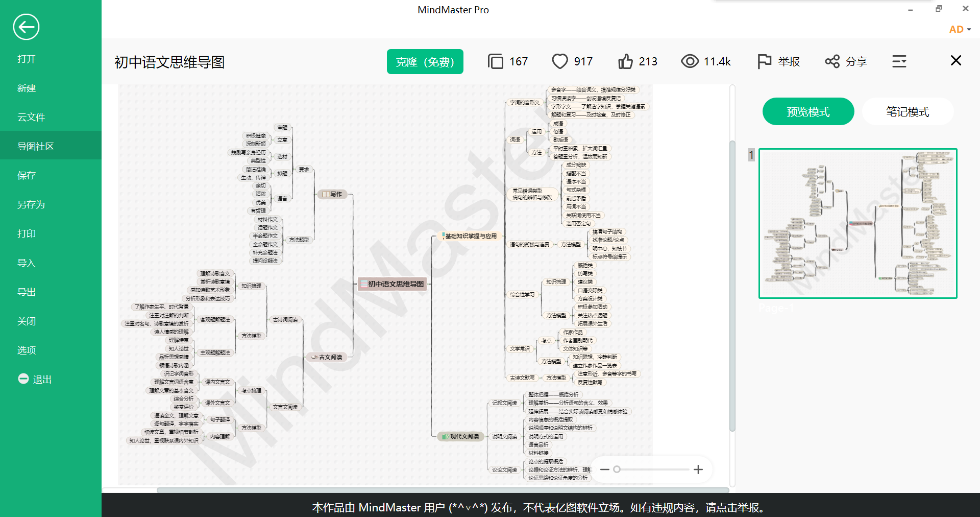This screenshot has width=980, height=517.
Task: Click the 议论文阅读 node
Action: pyautogui.click(x=504, y=470)
